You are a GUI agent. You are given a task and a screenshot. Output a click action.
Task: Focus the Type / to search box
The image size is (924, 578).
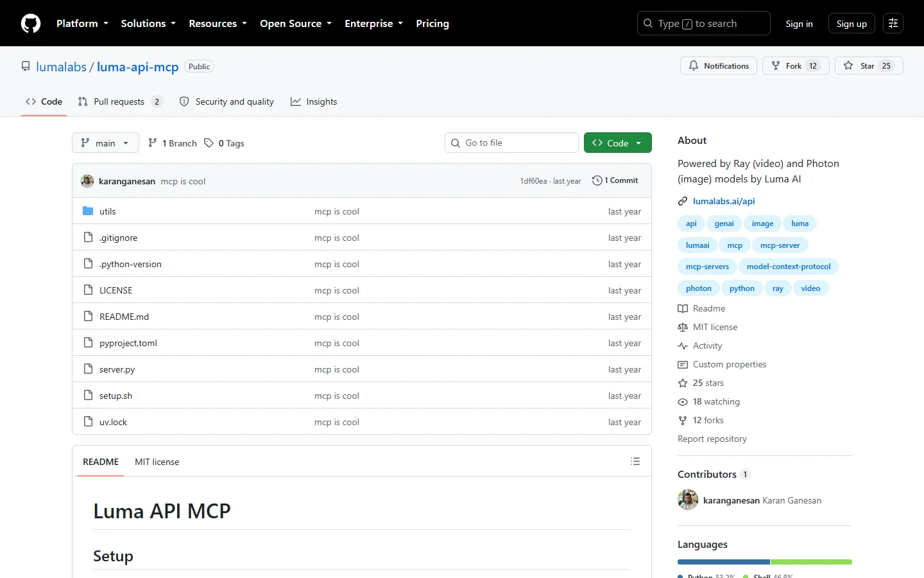703,23
